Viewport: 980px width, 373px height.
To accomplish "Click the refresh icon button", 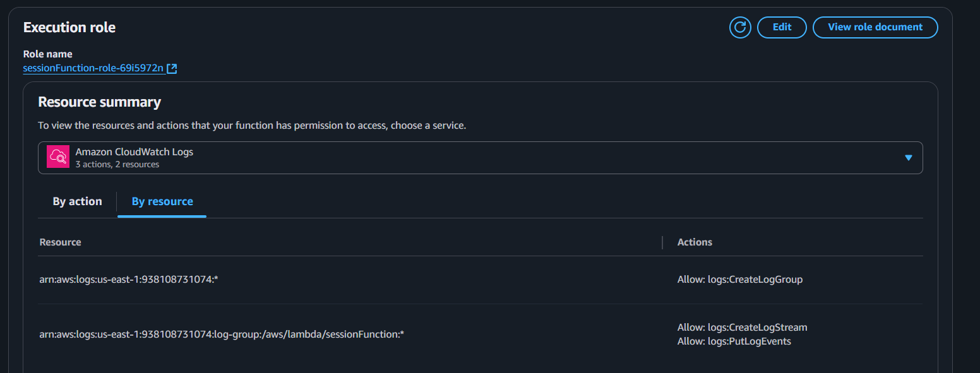I will (x=740, y=27).
